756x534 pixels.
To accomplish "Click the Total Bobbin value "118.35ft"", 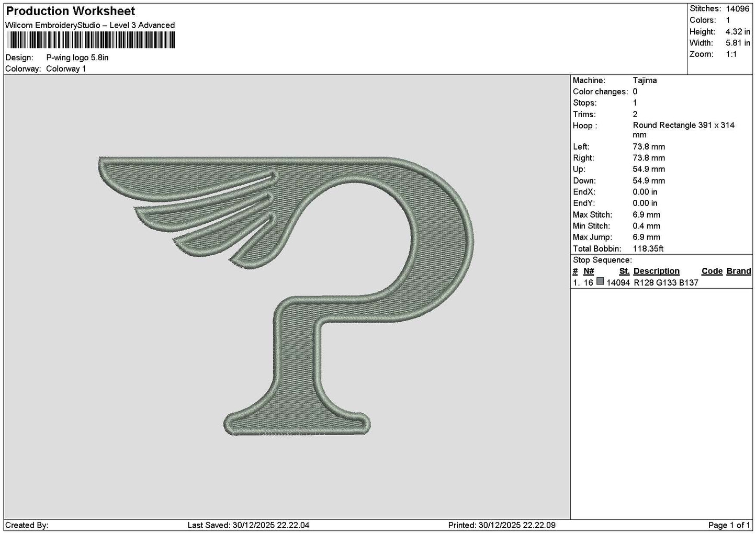I will [x=648, y=248].
